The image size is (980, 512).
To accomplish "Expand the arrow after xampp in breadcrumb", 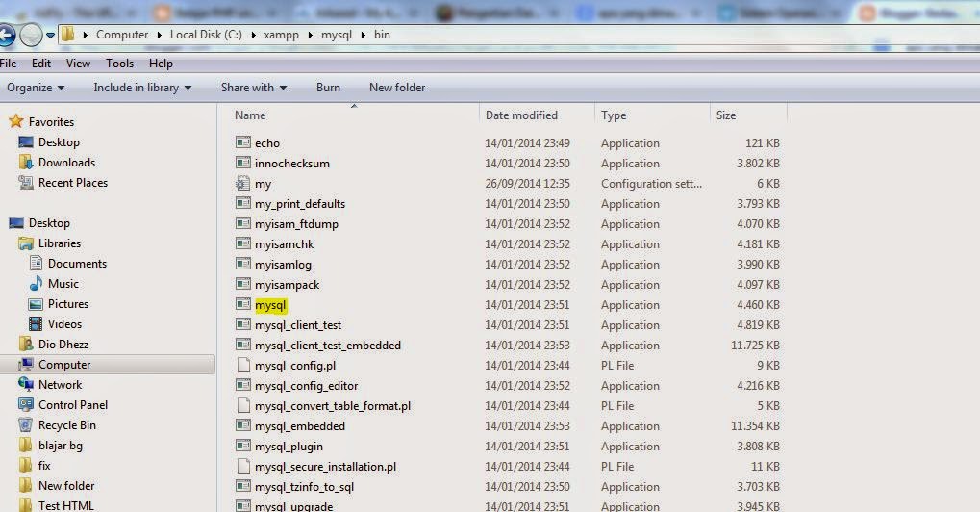I will (310, 35).
